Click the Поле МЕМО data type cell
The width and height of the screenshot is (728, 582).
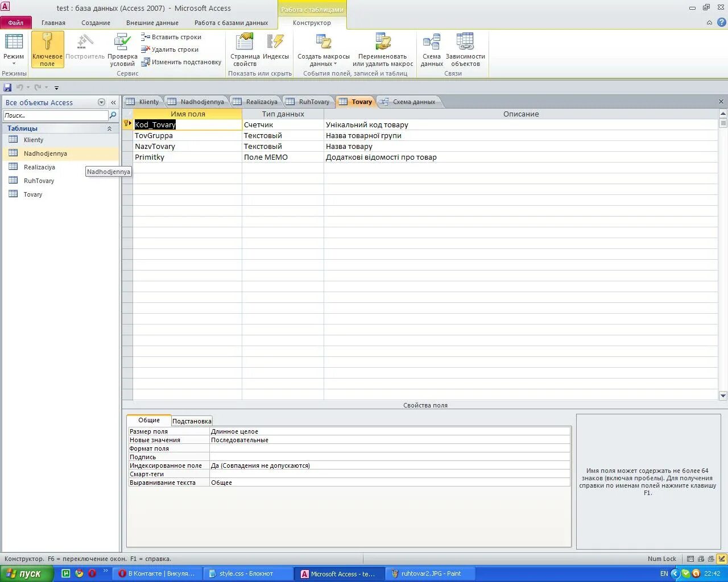coord(283,157)
